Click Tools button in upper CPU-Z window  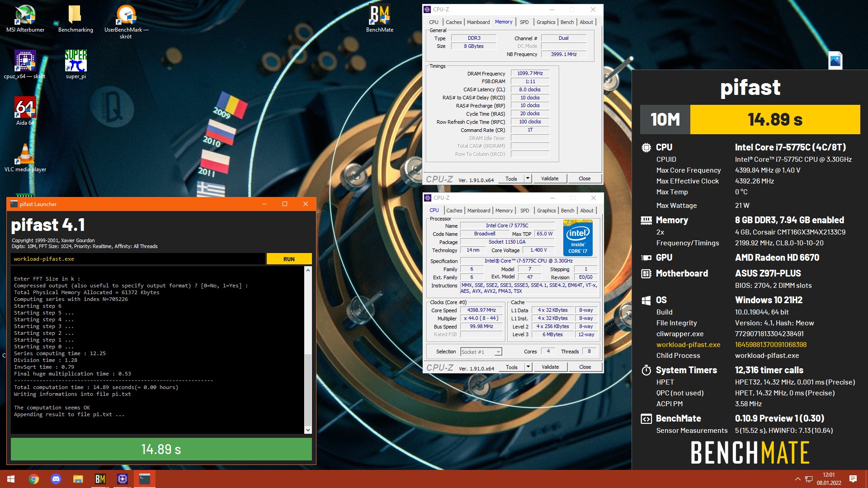511,178
